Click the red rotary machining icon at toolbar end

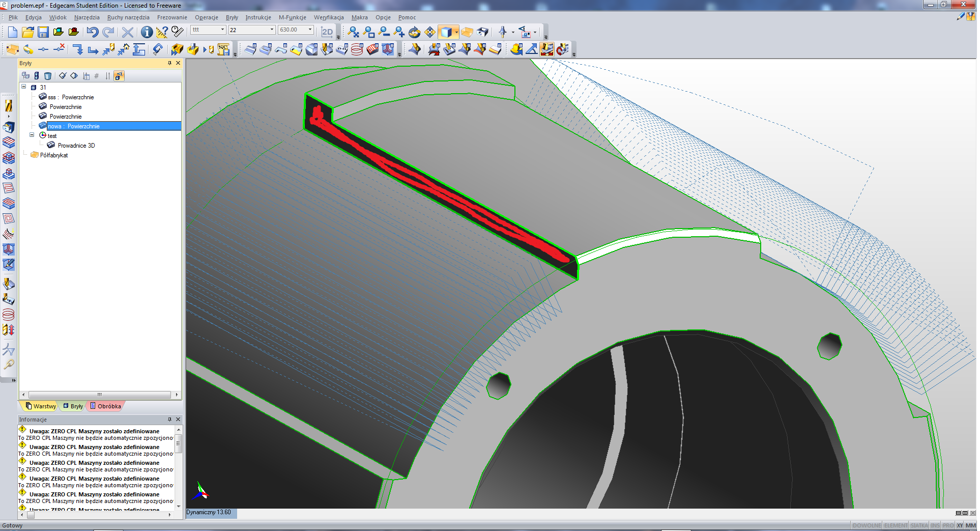tap(562, 49)
